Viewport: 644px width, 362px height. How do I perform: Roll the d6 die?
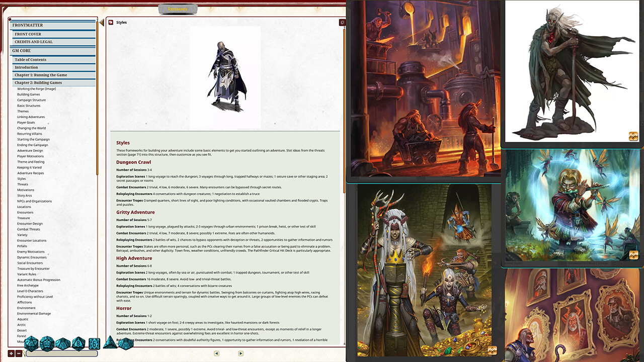point(94,343)
